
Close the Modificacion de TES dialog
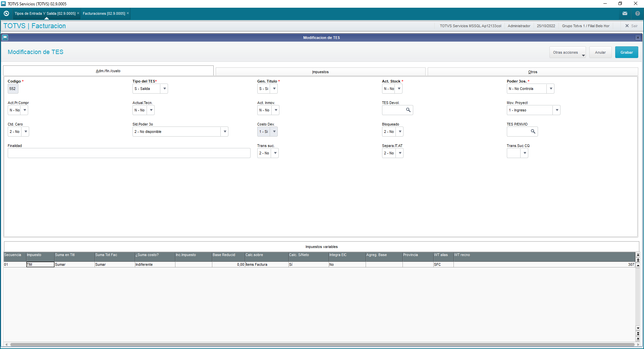point(638,38)
